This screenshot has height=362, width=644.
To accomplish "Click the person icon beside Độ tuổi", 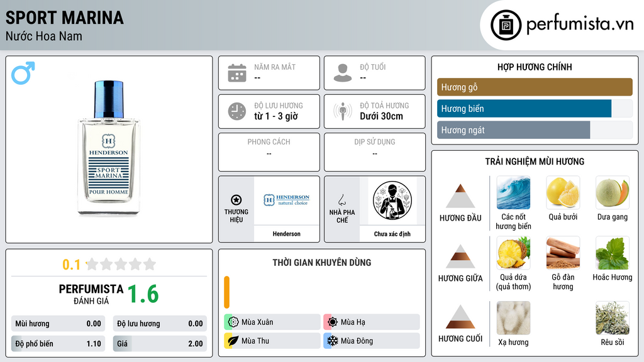I will coord(343,73).
